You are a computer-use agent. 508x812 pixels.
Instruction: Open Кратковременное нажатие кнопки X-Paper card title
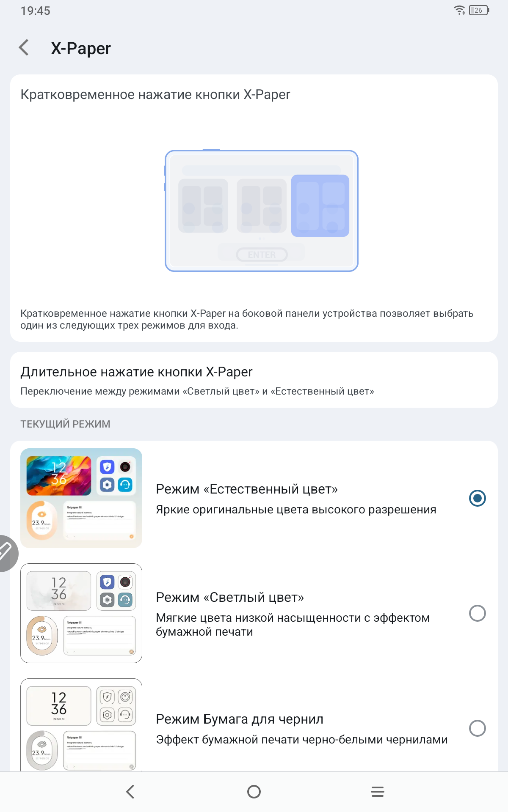coord(155,94)
